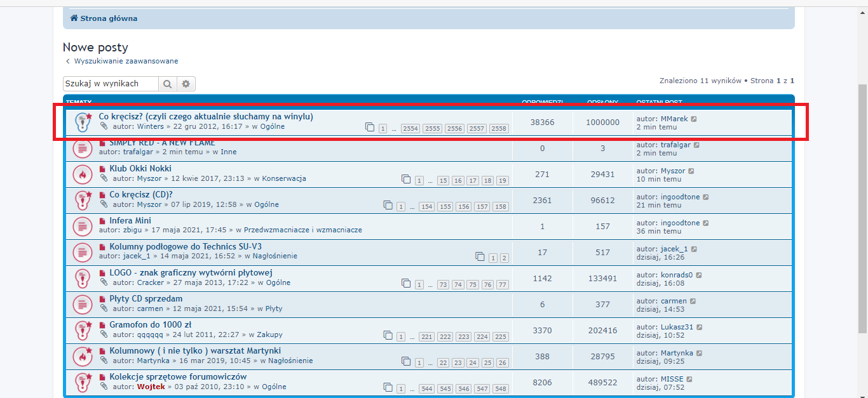
Task: Click the home icon in the breadcrumb
Action: pyautogui.click(x=74, y=18)
